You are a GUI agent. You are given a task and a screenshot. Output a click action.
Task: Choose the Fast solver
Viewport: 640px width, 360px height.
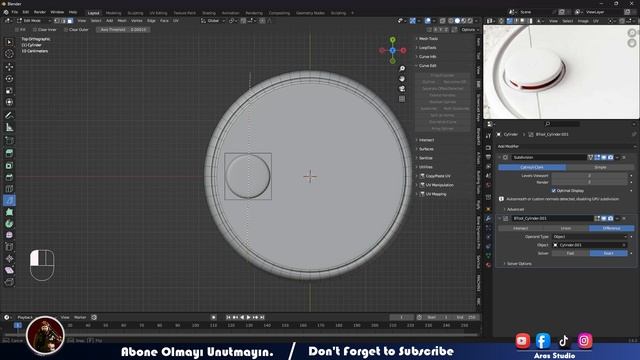[571, 253]
